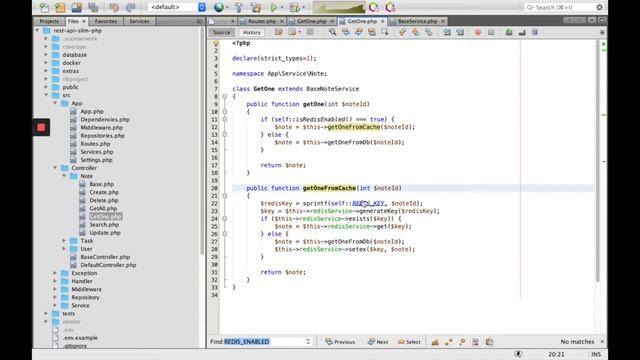Click the Previous button in Find bar
The width and height of the screenshot is (640, 360).
tap(340, 342)
